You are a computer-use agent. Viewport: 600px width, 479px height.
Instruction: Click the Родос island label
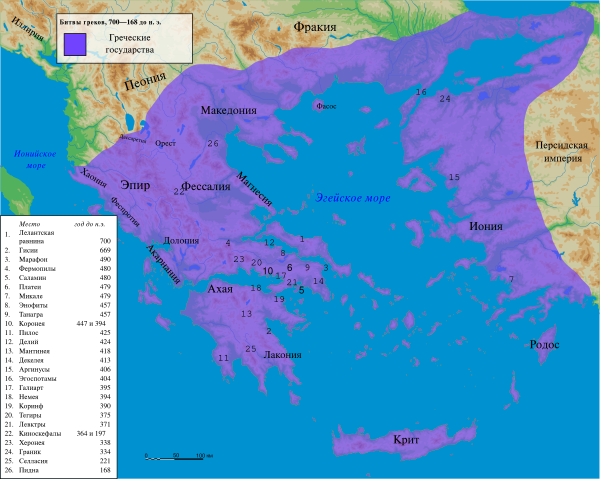[544, 344]
